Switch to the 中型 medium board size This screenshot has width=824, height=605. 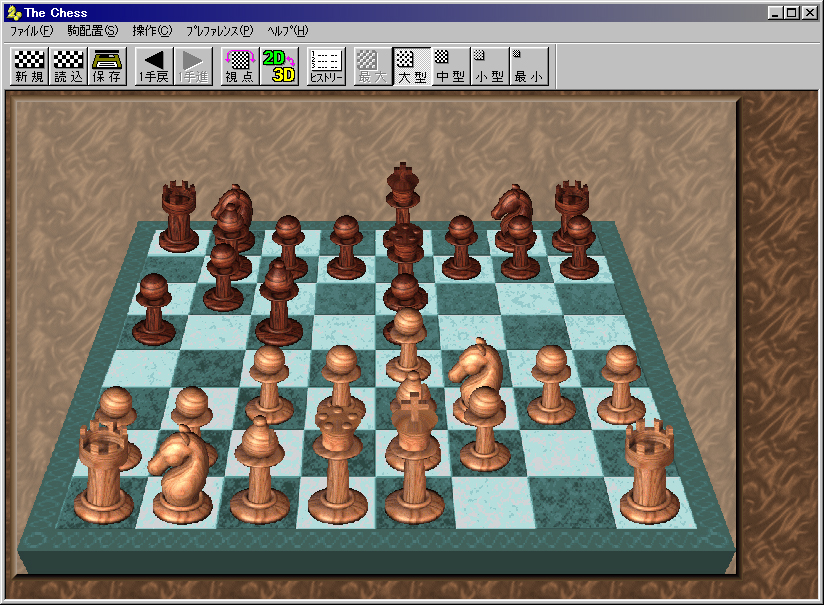tap(450, 66)
